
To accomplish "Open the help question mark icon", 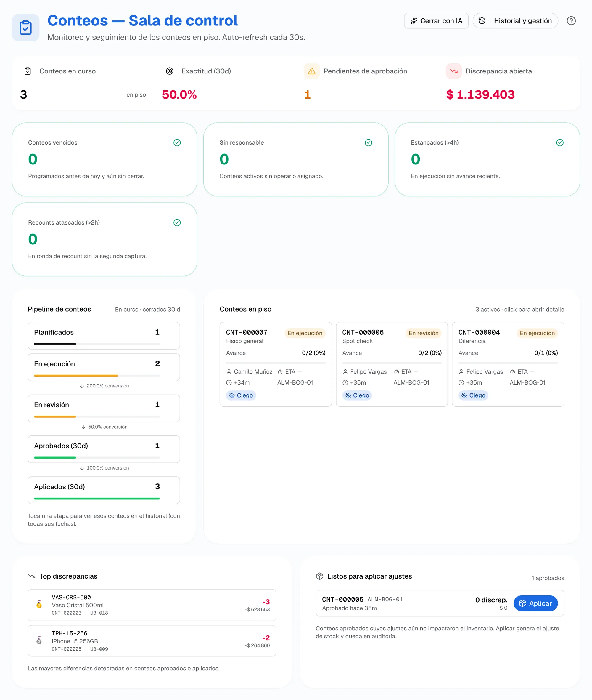I will coord(571,21).
